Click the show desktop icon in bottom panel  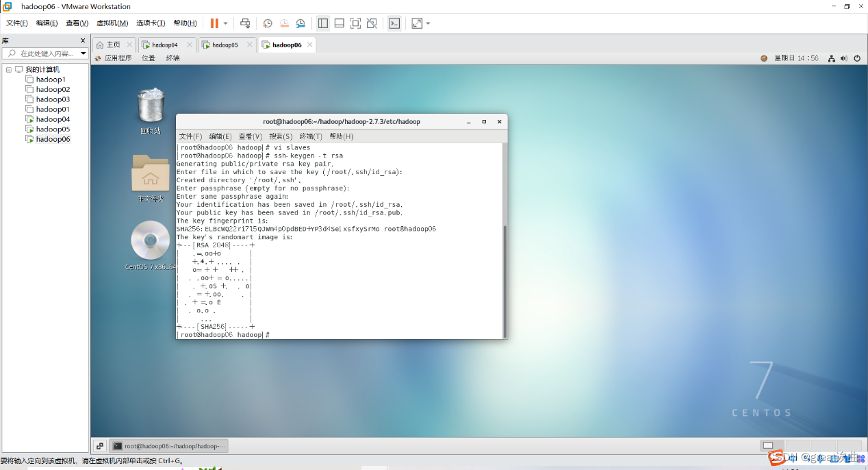tap(99, 446)
